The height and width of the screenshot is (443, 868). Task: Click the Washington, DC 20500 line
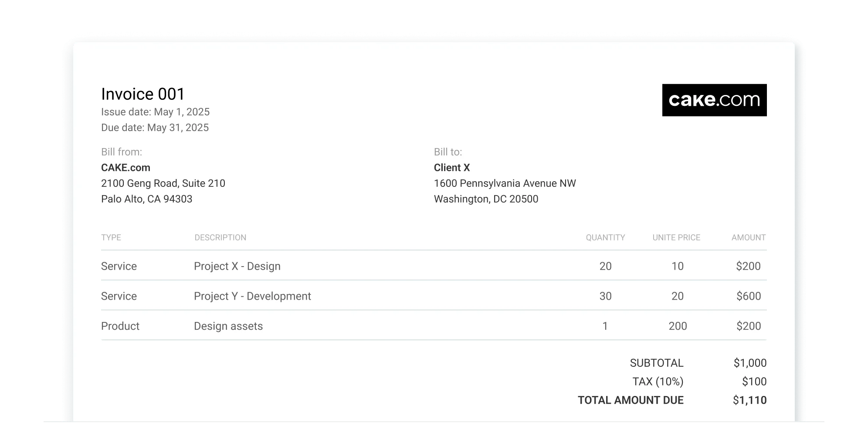(486, 199)
